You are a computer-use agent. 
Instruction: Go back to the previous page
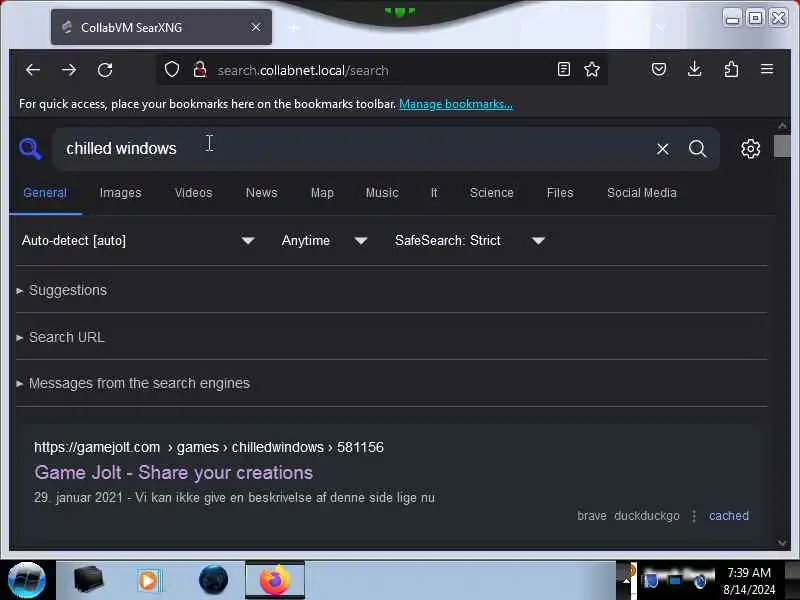33,69
